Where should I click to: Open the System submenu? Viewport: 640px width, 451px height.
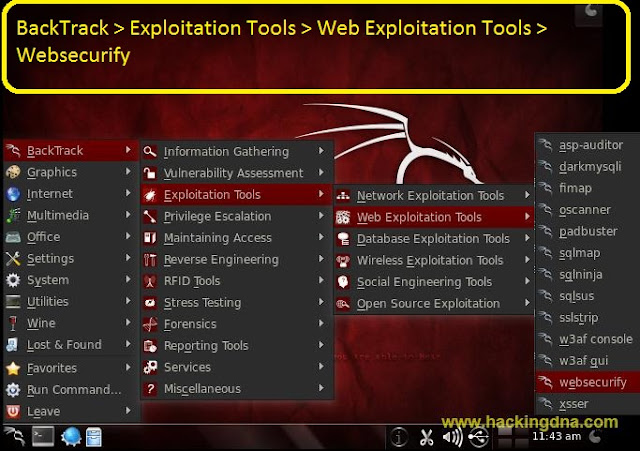coord(71,280)
